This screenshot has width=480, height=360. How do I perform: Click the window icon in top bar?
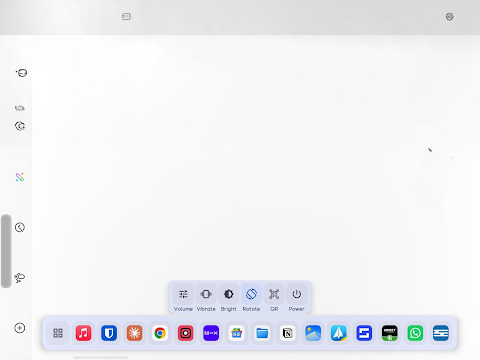tap(126, 16)
